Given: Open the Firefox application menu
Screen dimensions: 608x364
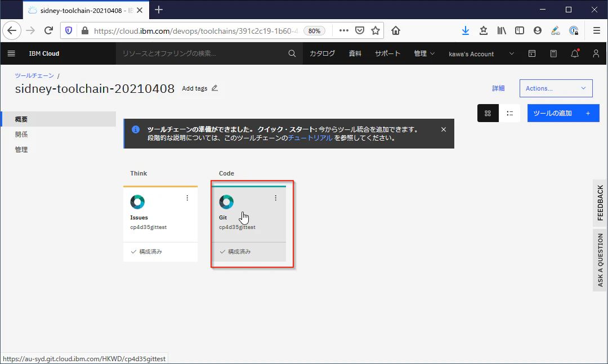Looking at the screenshot, I should [597, 30].
